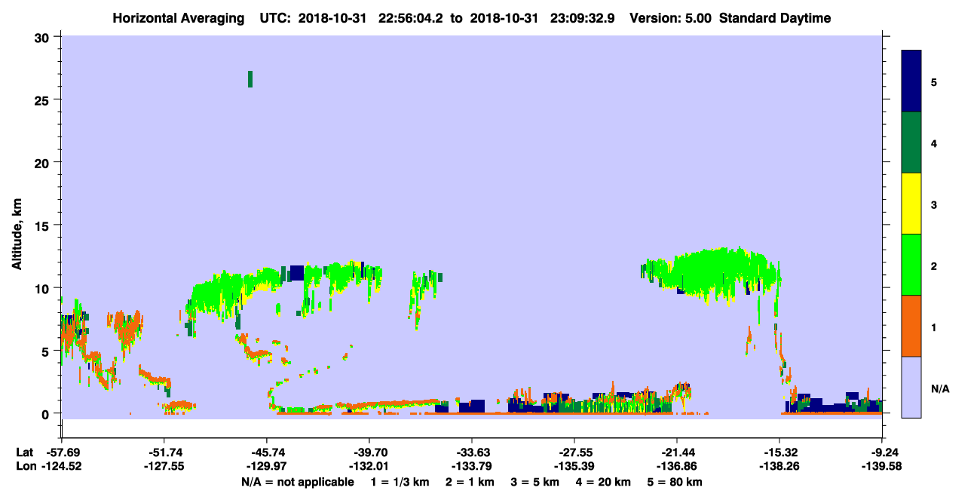Click longitude value -138.26
Viewport: 980px width, 503px height.
pos(779,466)
